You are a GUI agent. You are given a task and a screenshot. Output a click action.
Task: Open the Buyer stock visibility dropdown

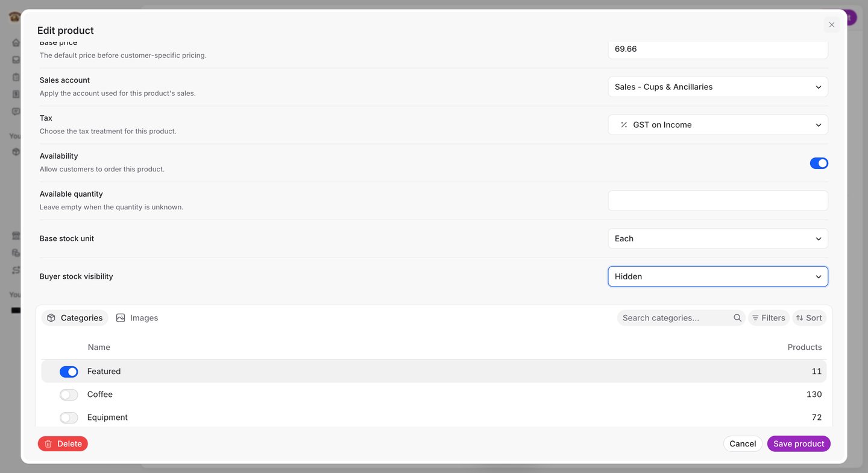click(718, 276)
